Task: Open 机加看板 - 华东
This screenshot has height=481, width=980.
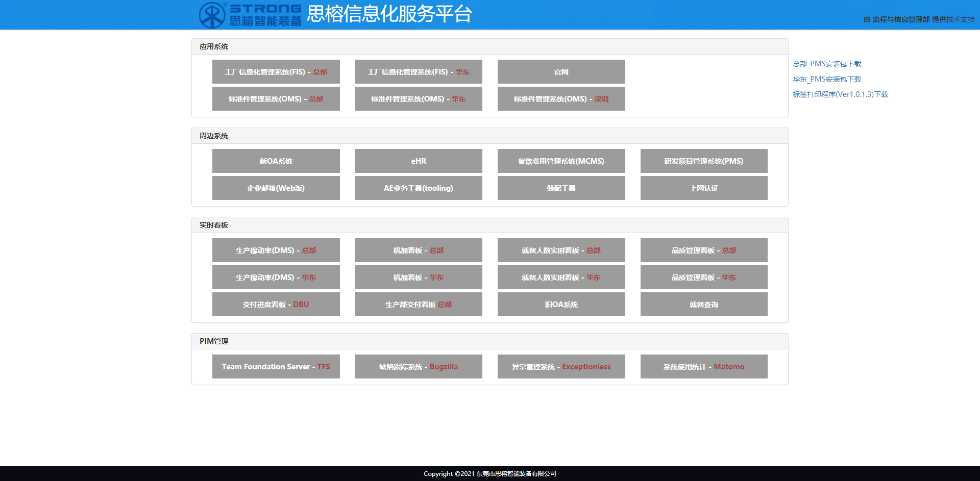Action: tap(419, 277)
